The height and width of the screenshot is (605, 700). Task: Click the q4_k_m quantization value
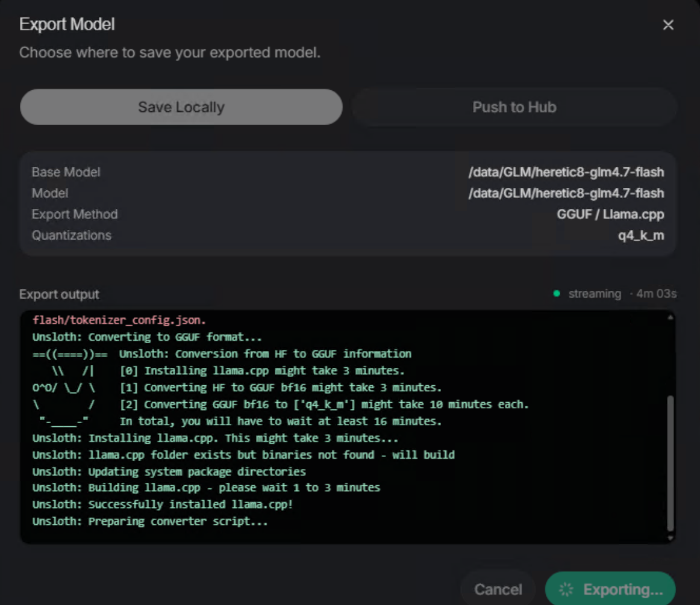[x=640, y=235]
